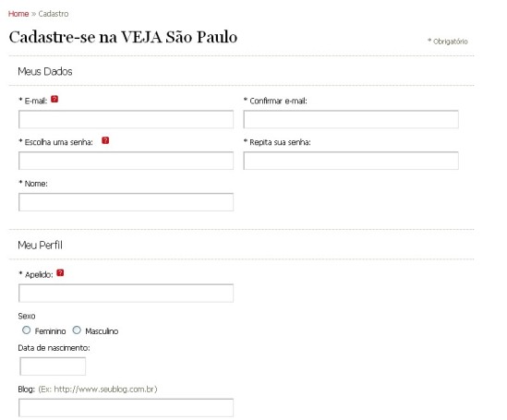Focus the Escolha uma senha password field
507x420 pixels.
click(x=126, y=161)
